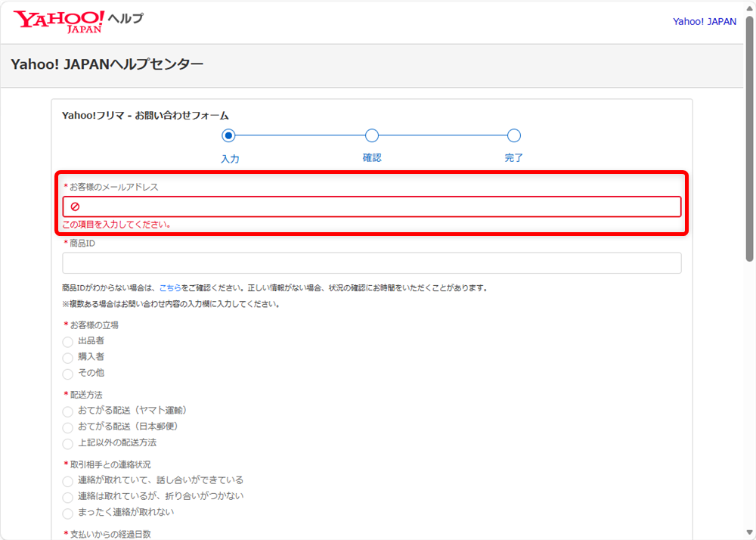756x540 pixels.
Task: Choose おてがる配送（日本郵便） option
Action: pyautogui.click(x=67, y=427)
